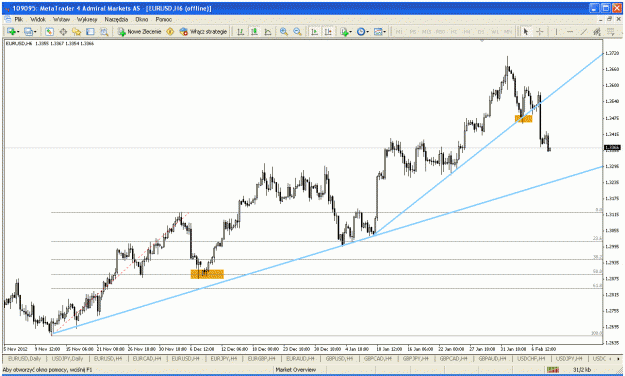Screen dimensions: 625x376
Task: Click the Templates icon
Action: coord(377,31)
